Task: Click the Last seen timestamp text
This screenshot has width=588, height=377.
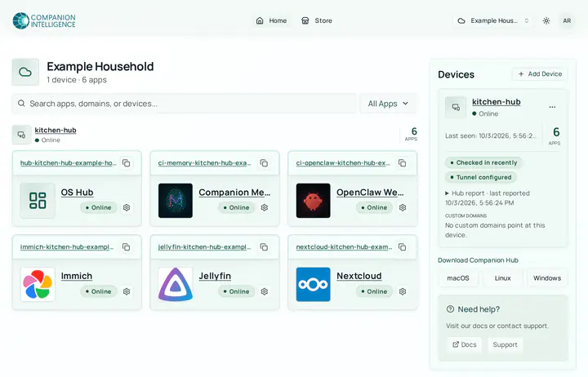Action: coord(491,135)
